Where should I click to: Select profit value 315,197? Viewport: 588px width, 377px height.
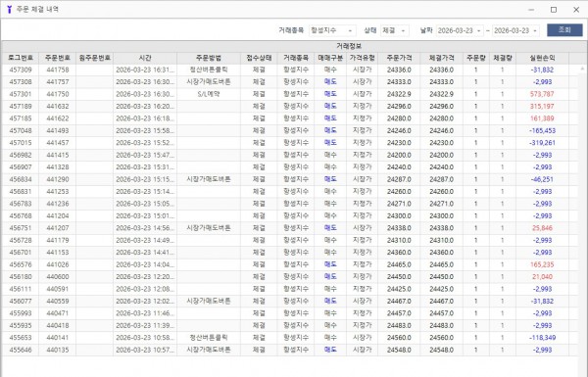coord(542,106)
